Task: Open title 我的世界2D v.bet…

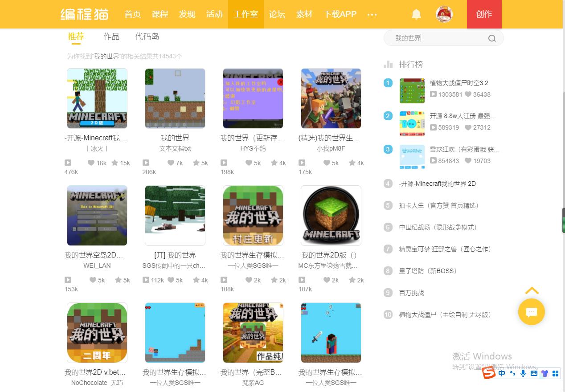Action: [x=95, y=372]
